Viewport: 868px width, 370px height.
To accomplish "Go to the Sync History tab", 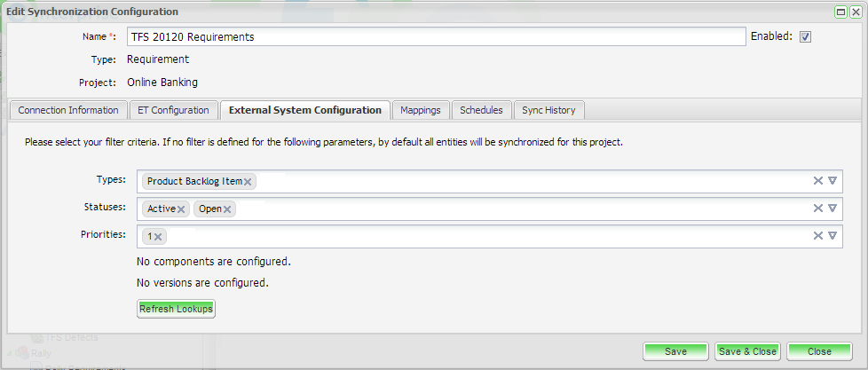I will coord(548,110).
